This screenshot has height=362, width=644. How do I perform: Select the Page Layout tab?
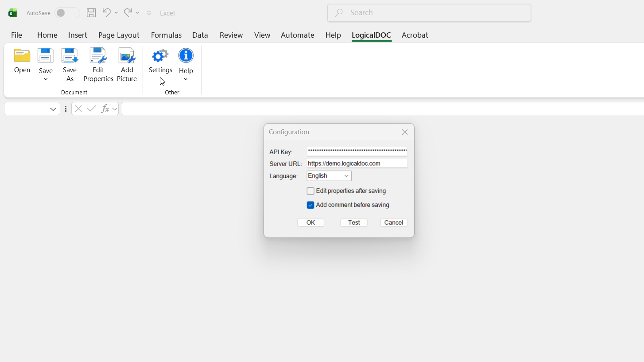click(x=119, y=35)
